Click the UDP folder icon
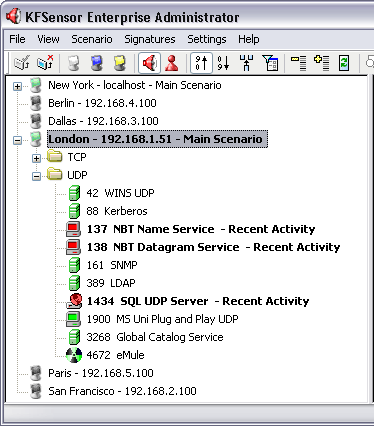Viewport: 374px width, 426px height. [x=54, y=174]
